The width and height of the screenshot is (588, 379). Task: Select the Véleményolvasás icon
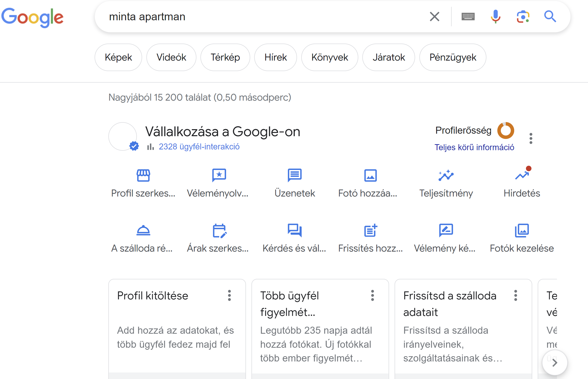[219, 175]
